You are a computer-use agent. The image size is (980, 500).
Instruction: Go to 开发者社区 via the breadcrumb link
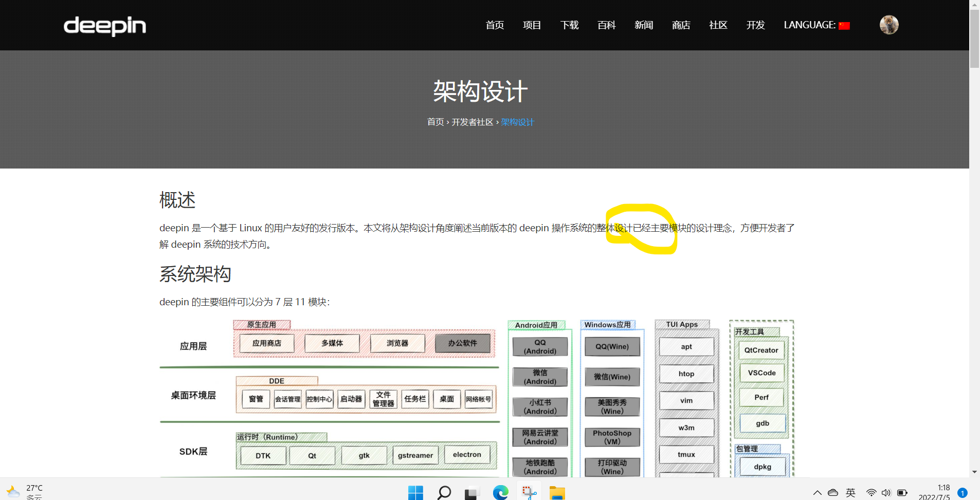(x=473, y=122)
